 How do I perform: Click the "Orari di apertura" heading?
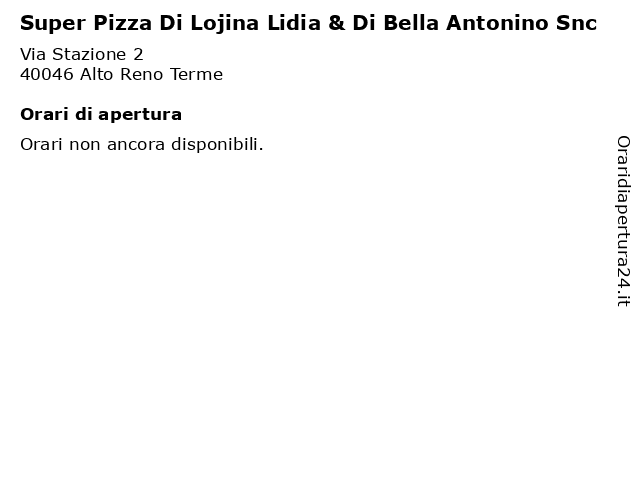pyautogui.click(x=101, y=115)
